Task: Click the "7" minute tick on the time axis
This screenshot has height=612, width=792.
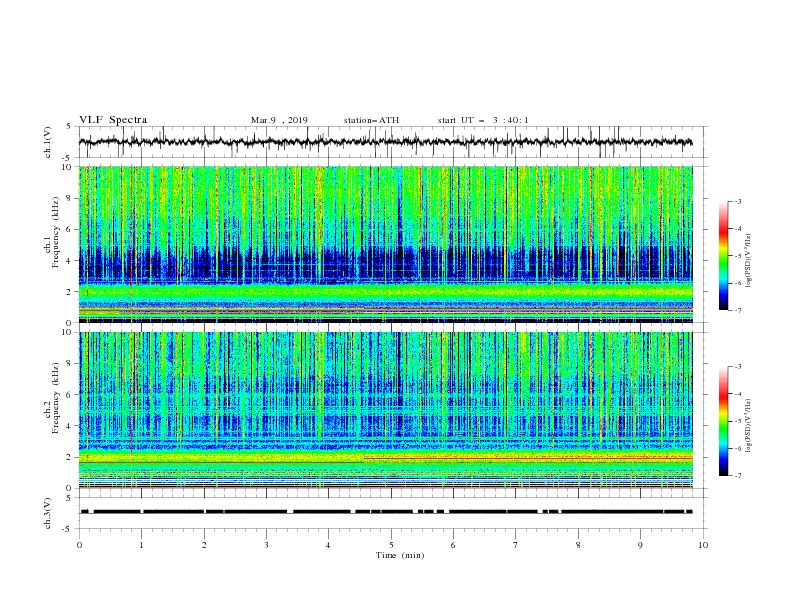Action: click(x=516, y=545)
